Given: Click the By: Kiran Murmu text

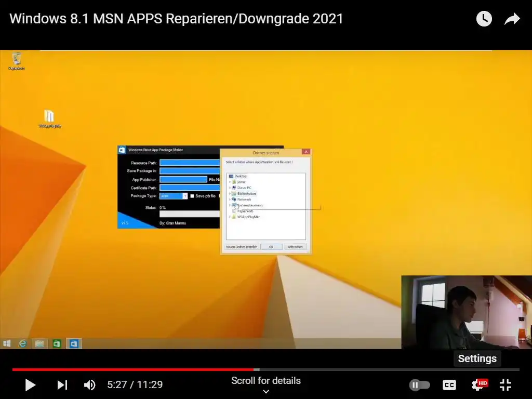Looking at the screenshot, I should 172,223.
